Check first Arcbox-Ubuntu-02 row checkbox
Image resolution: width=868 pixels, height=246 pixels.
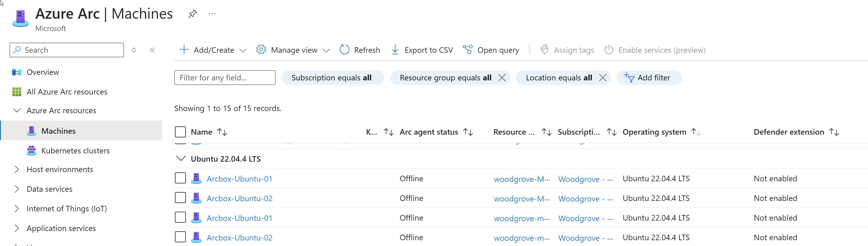[180, 198]
